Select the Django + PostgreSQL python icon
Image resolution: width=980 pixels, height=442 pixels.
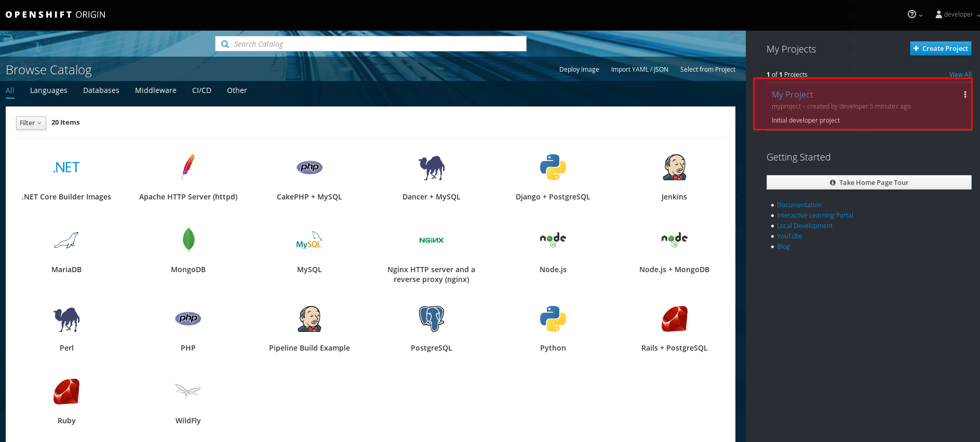(x=553, y=167)
